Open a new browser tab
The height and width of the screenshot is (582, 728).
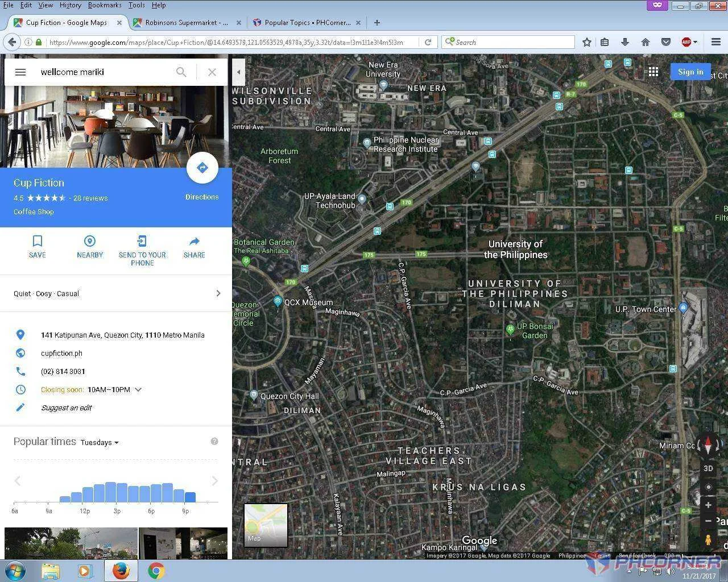[377, 23]
